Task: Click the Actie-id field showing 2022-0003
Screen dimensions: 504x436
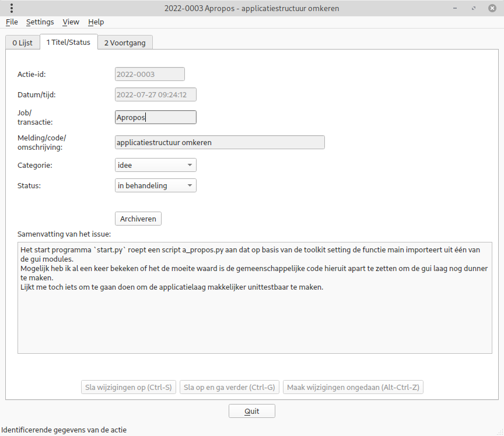Action: point(149,74)
